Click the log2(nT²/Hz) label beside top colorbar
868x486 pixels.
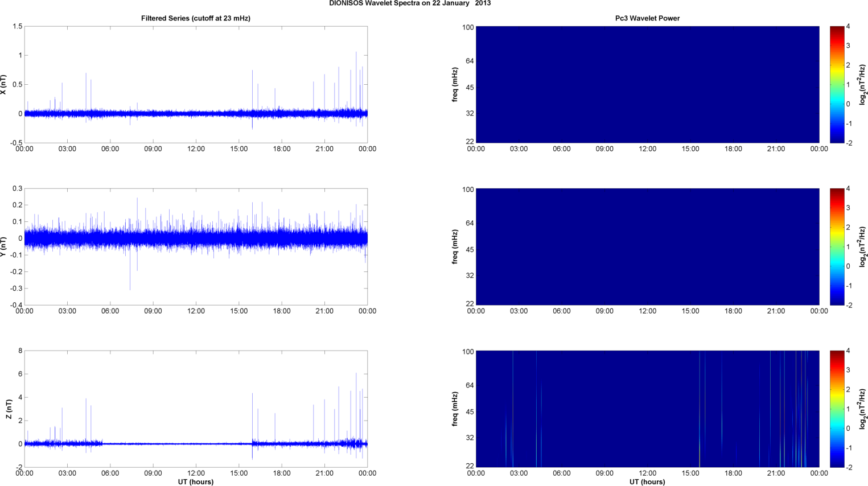(863, 85)
